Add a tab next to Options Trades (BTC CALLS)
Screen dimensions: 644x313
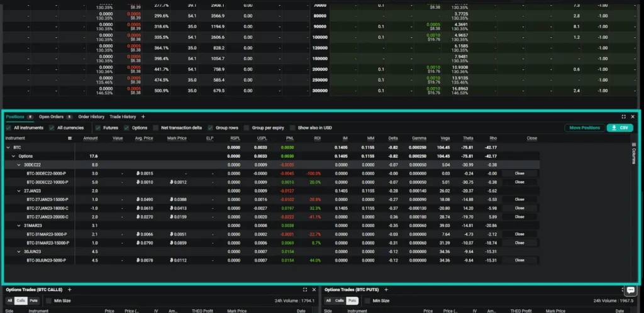(70, 290)
